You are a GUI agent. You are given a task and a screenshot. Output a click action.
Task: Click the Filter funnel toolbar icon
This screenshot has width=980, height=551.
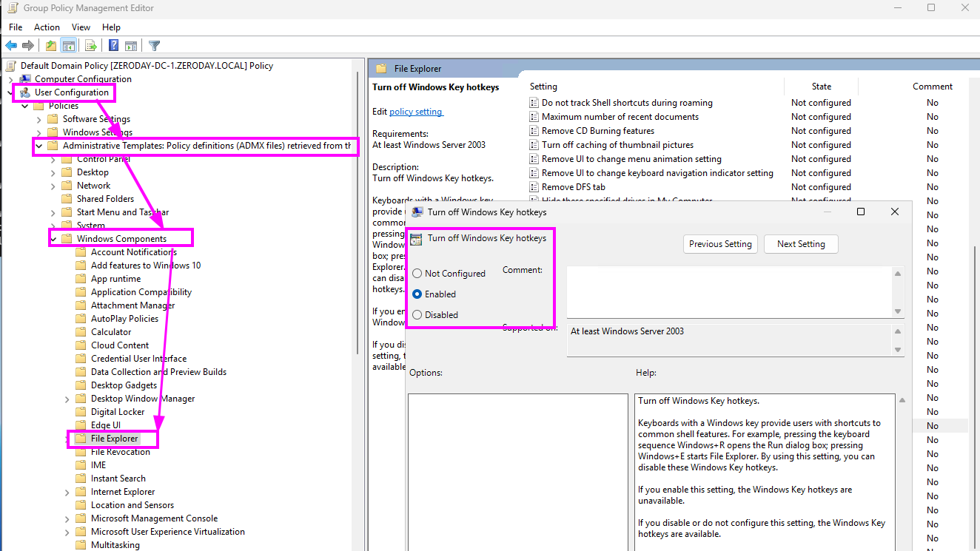coord(154,46)
